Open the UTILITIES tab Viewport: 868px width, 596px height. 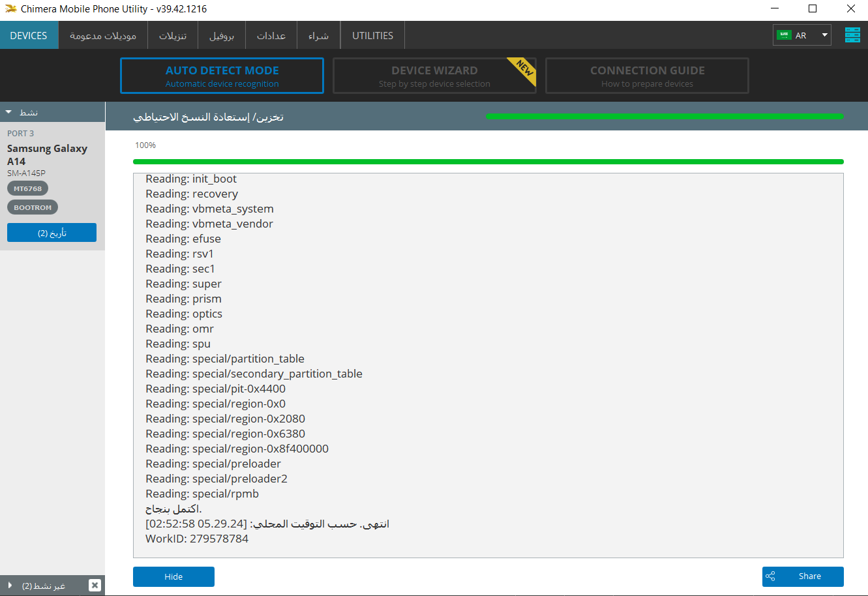[372, 35]
